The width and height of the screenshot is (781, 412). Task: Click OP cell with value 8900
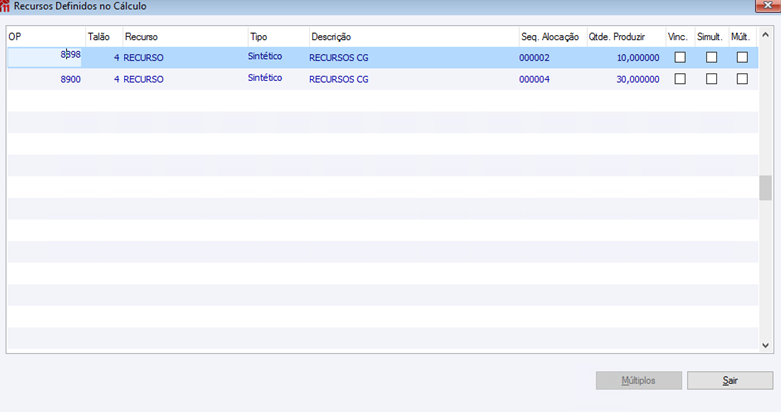click(x=45, y=79)
